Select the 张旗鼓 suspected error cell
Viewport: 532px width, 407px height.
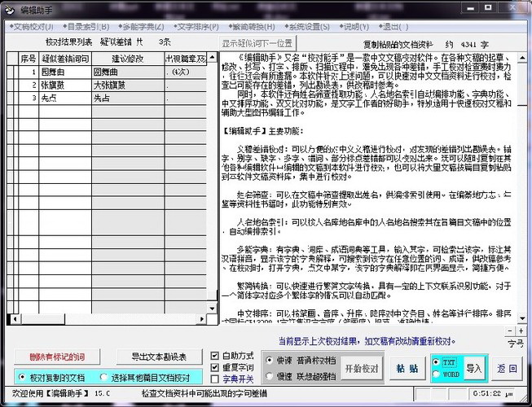[x=65, y=85]
